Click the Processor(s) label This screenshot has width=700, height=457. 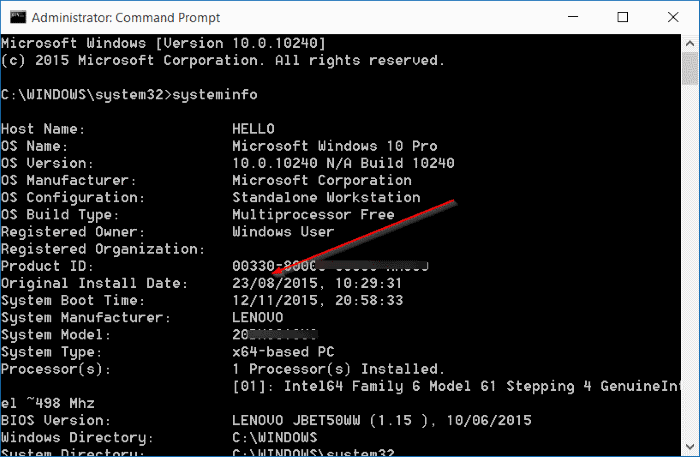pos(55,369)
